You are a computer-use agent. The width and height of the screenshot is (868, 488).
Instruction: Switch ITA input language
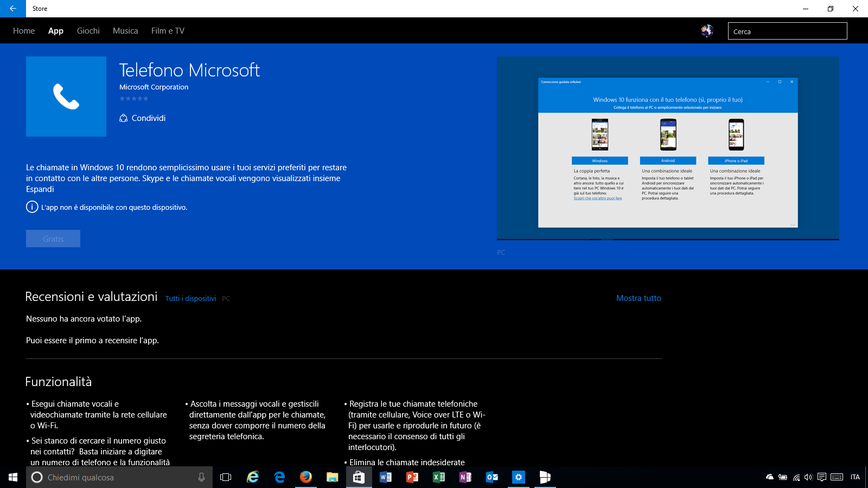click(x=855, y=477)
